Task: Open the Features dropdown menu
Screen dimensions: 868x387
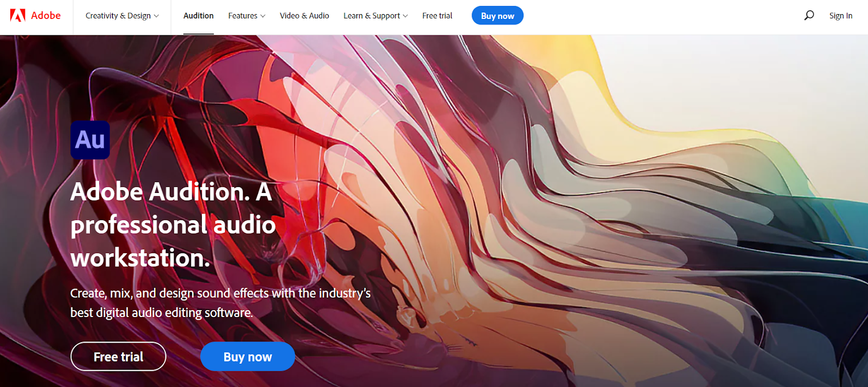Action: pyautogui.click(x=247, y=16)
